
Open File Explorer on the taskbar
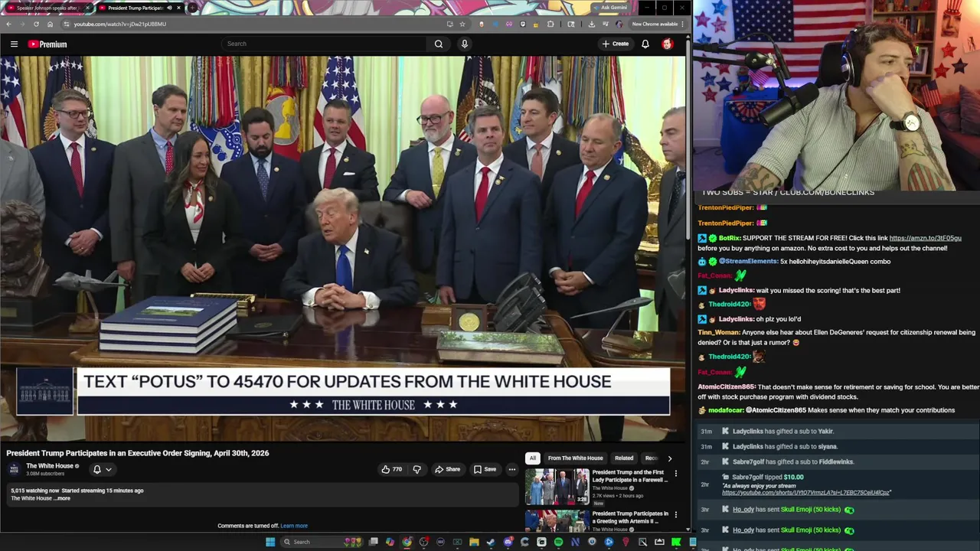click(x=474, y=542)
